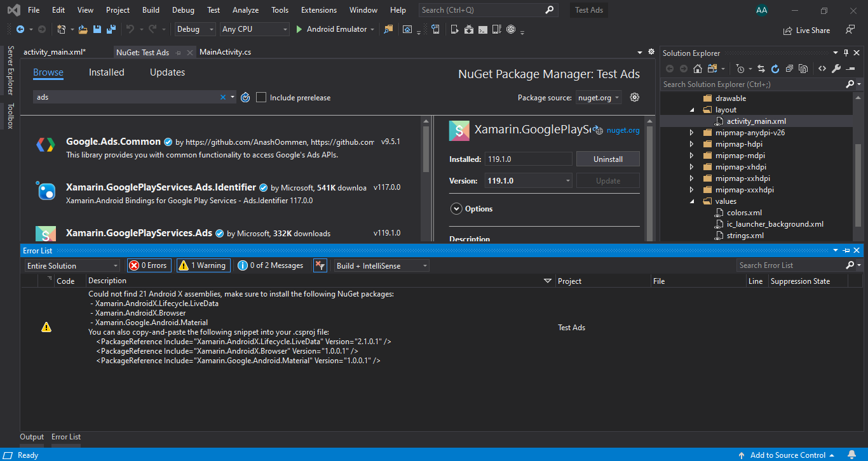This screenshot has height=461, width=868.
Task: Switch to the activity_main.xml tab
Action: point(55,52)
